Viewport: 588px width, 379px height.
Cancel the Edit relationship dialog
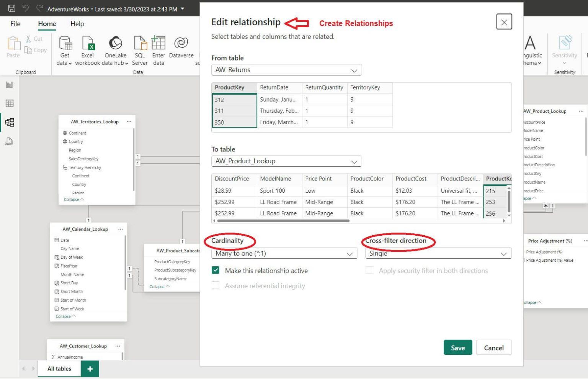pos(494,348)
